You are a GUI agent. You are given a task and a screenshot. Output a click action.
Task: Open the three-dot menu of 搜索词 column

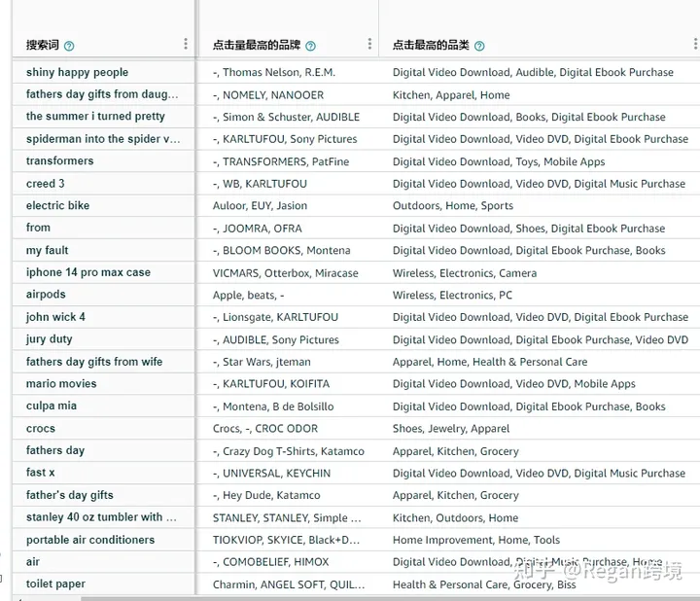pyautogui.click(x=186, y=44)
